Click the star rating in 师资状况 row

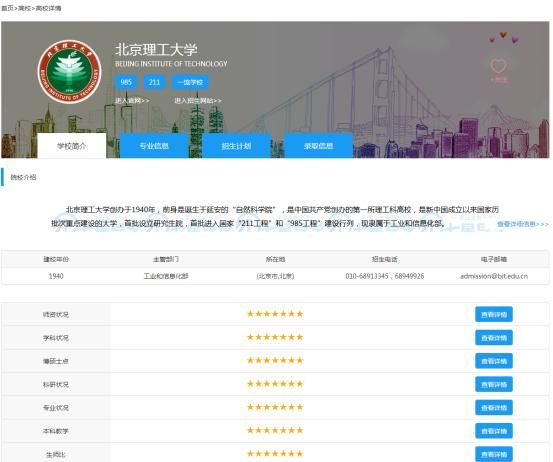(275, 314)
